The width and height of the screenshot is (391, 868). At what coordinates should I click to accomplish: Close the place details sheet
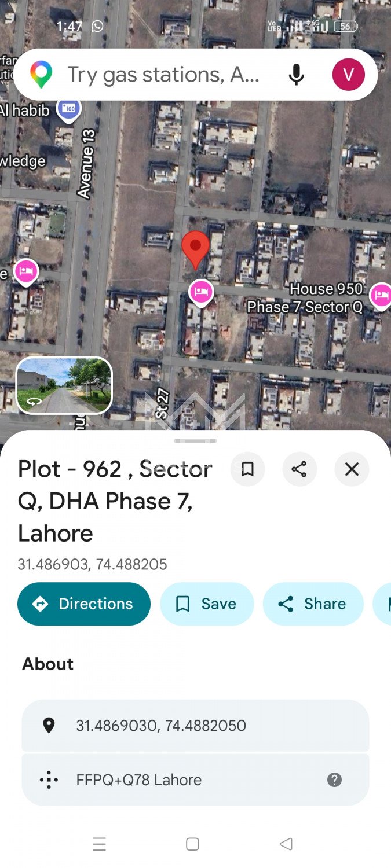coord(352,469)
